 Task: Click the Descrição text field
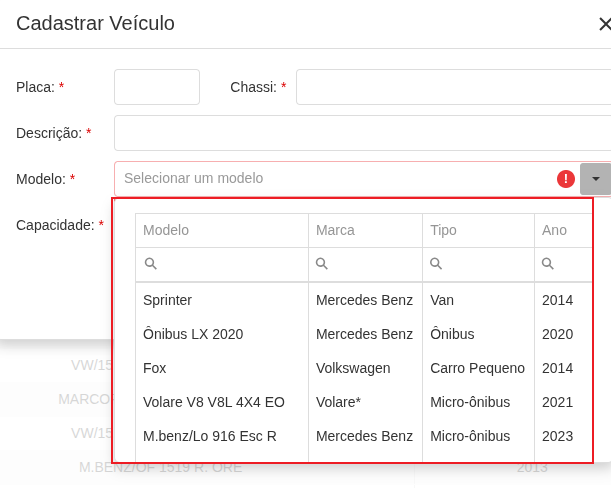click(361, 133)
